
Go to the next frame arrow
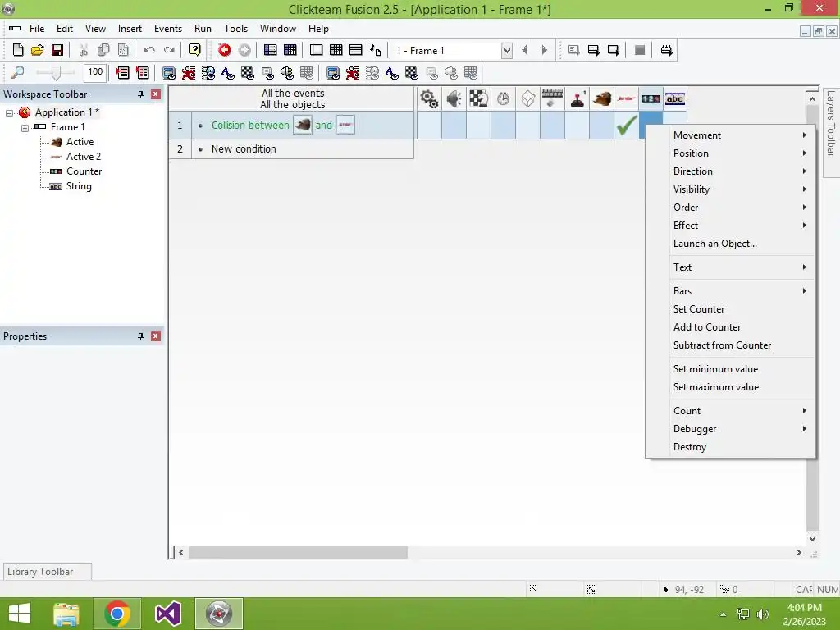pos(545,50)
